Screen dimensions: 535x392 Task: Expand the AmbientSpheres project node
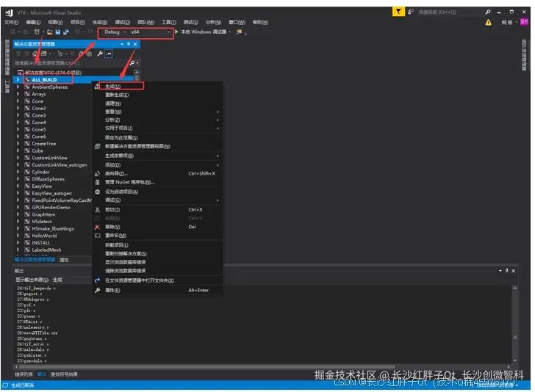pos(18,87)
